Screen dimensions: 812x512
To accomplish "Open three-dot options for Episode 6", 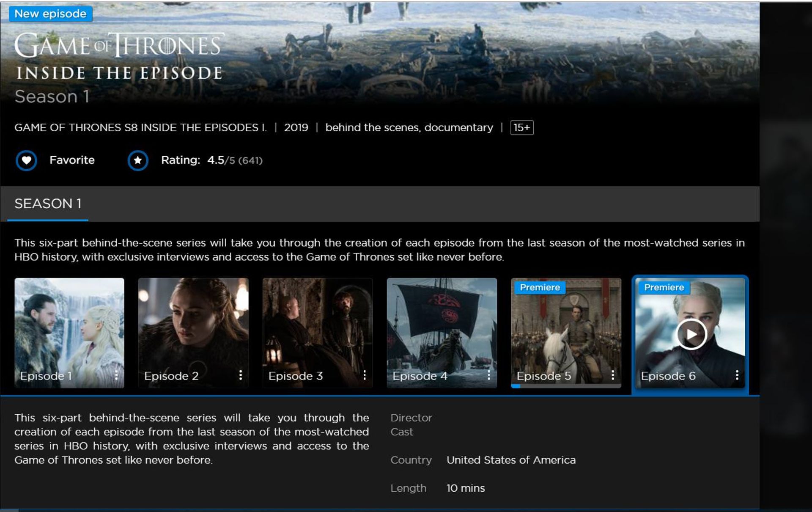I will tap(737, 375).
